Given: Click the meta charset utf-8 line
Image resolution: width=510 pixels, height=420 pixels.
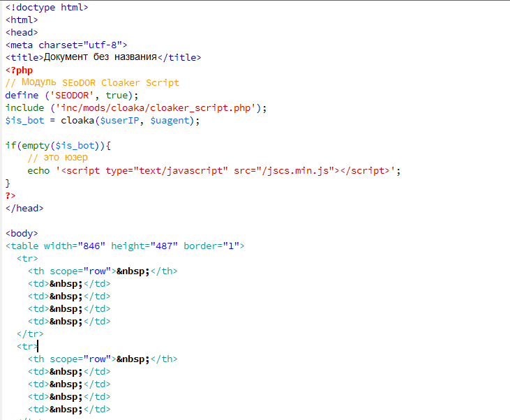Looking at the screenshot, I should [66, 45].
